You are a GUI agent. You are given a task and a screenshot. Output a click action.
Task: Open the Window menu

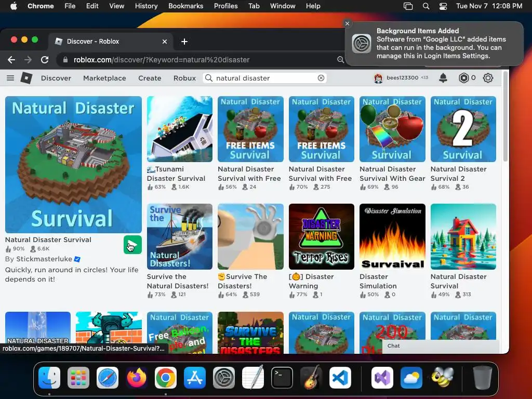[283, 6]
